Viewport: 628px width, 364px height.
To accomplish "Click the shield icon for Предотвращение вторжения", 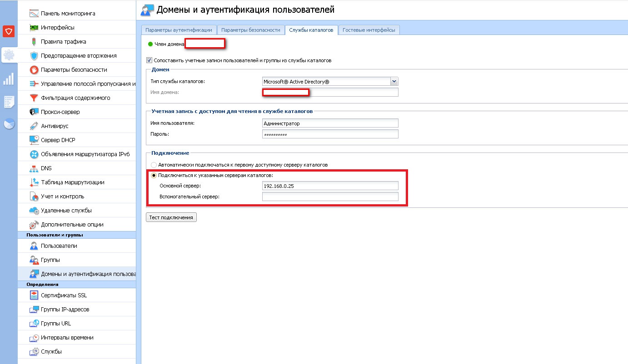I will pos(34,56).
